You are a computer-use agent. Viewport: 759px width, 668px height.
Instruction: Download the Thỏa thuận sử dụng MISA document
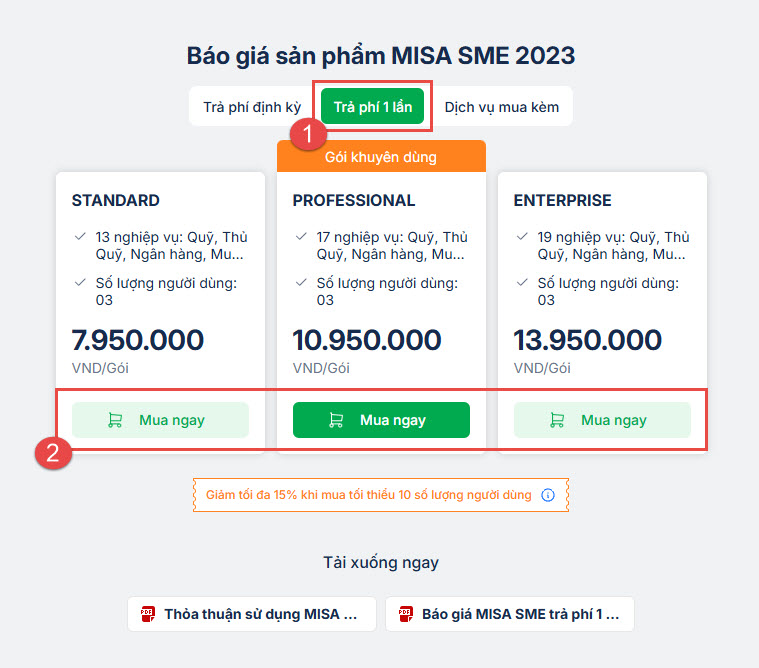252,614
